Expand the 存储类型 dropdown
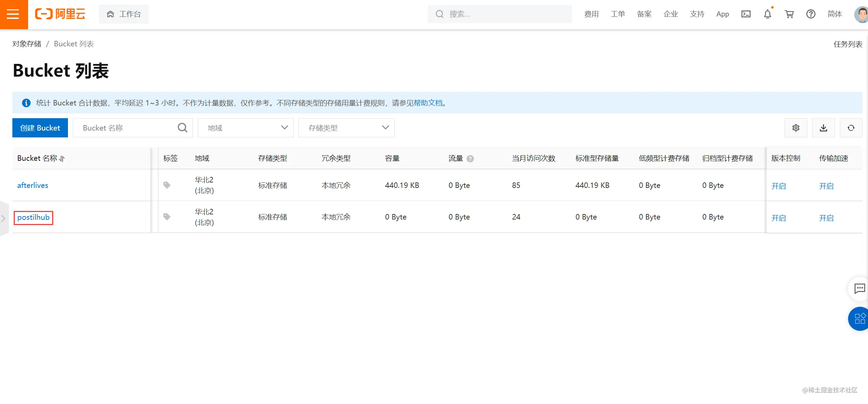 347,128
